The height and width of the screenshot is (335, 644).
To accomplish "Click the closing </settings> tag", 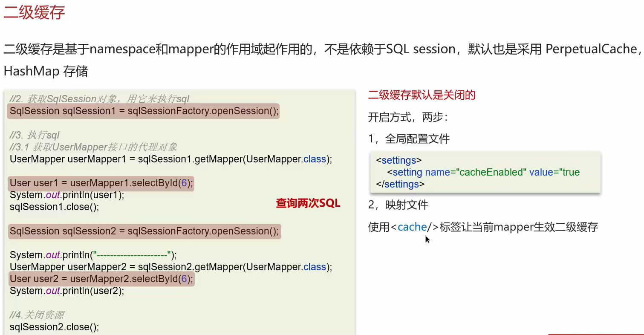I will 400,184.
